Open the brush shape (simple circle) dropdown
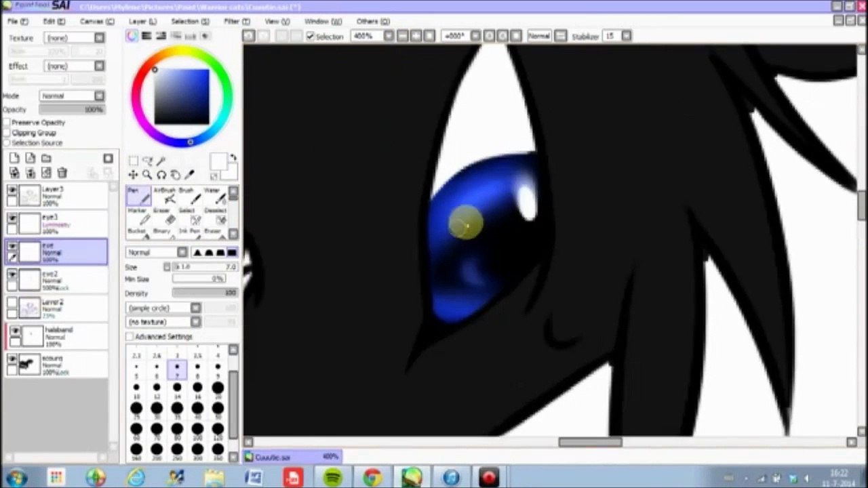868x488 pixels. point(163,308)
